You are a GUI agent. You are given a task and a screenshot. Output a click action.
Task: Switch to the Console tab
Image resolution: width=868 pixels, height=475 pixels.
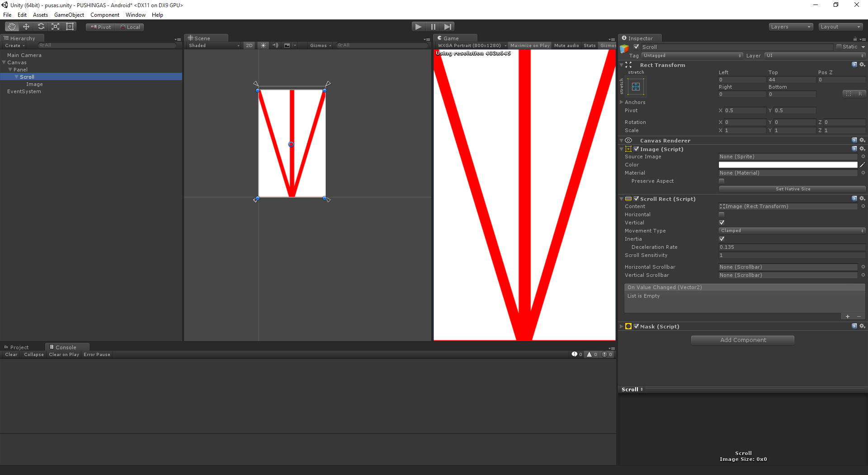point(66,347)
